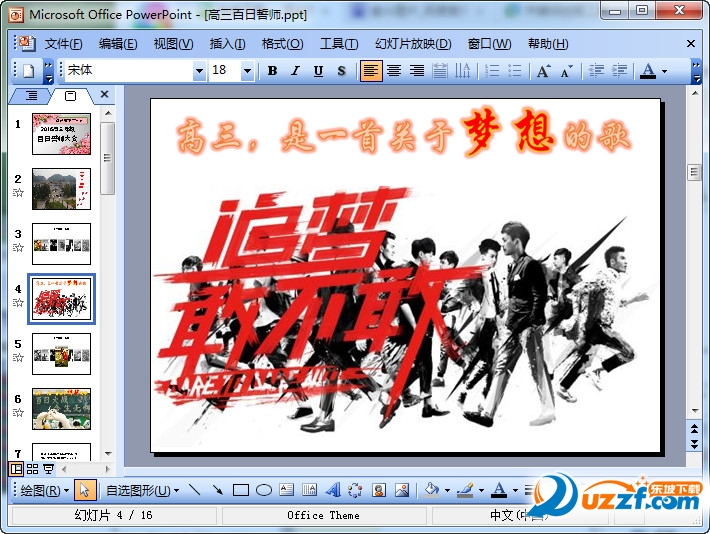710x534 pixels.
Task: Toggle underline formatting
Action: [x=318, y=71]
